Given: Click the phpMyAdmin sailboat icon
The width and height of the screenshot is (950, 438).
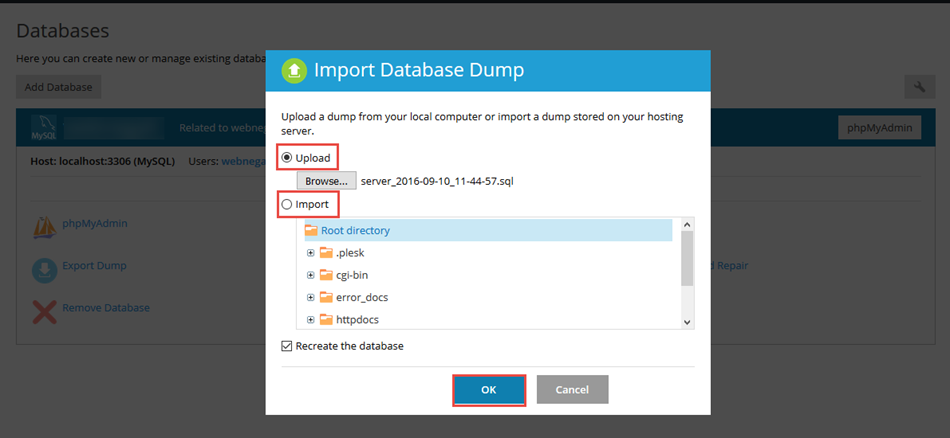Looking at the screenshot, I should pyautogui.click(x=44, y=227).
